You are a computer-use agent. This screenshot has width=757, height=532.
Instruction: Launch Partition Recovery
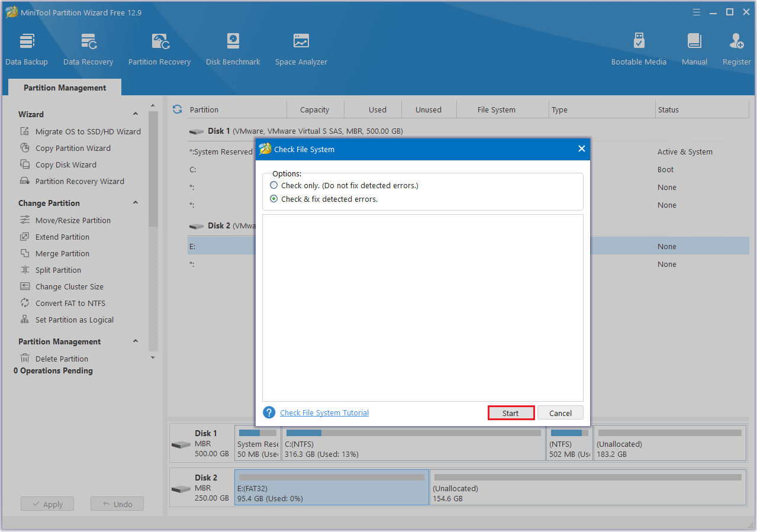(x=159, y=50)
